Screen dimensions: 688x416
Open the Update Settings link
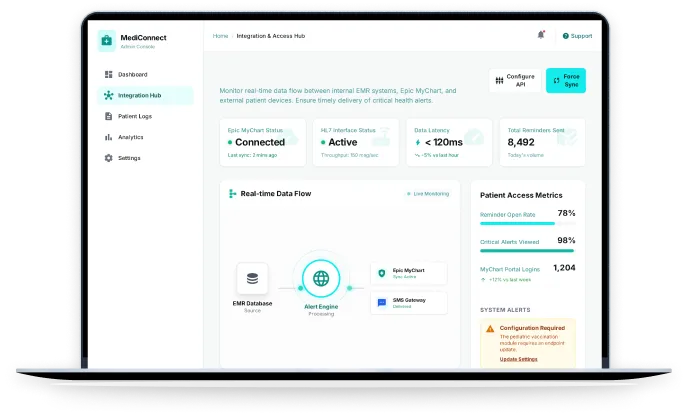tap(518, 359)
